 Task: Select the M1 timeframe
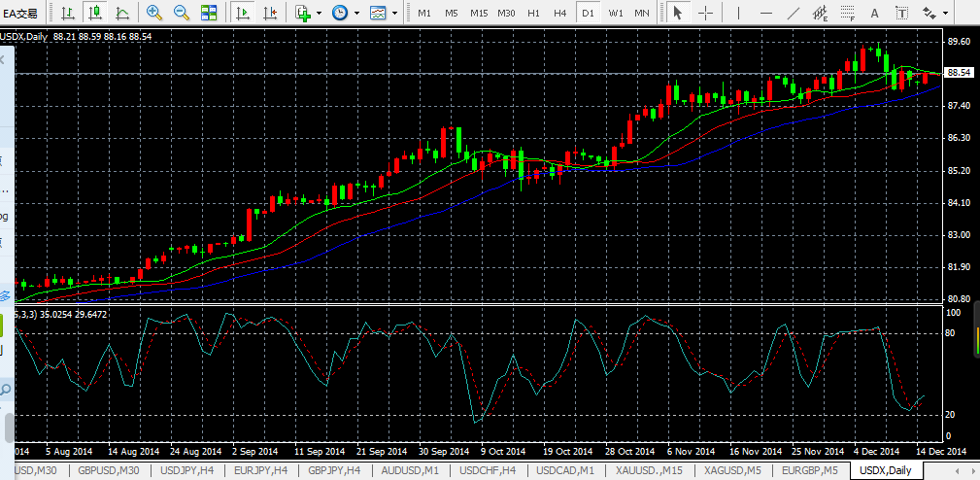click(x=424, y=14)
